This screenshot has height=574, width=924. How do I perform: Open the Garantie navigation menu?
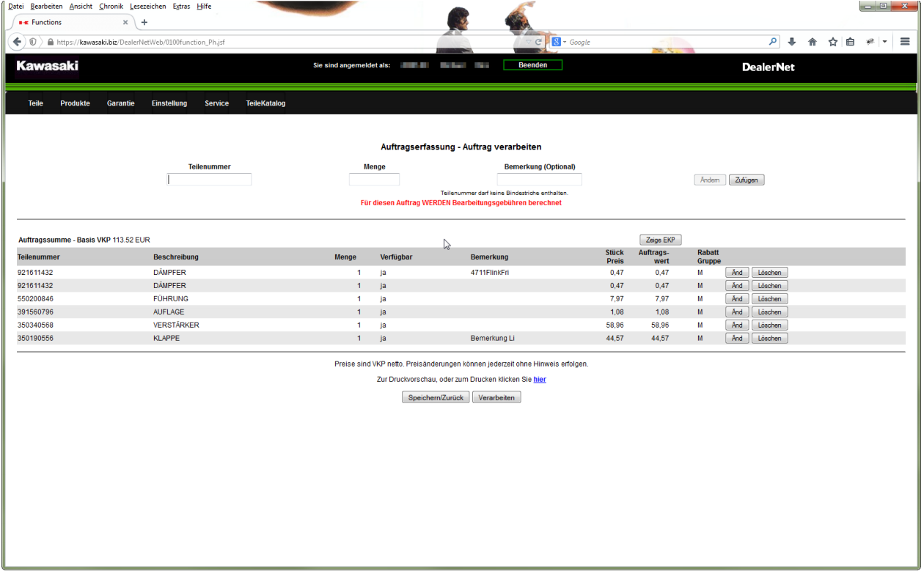(121, 103)
